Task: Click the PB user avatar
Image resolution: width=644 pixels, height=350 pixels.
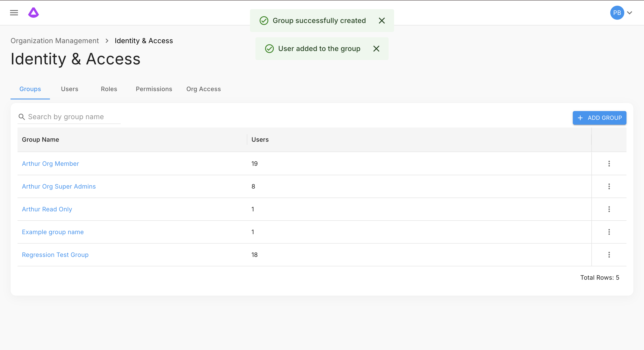Action: point(617,13)
